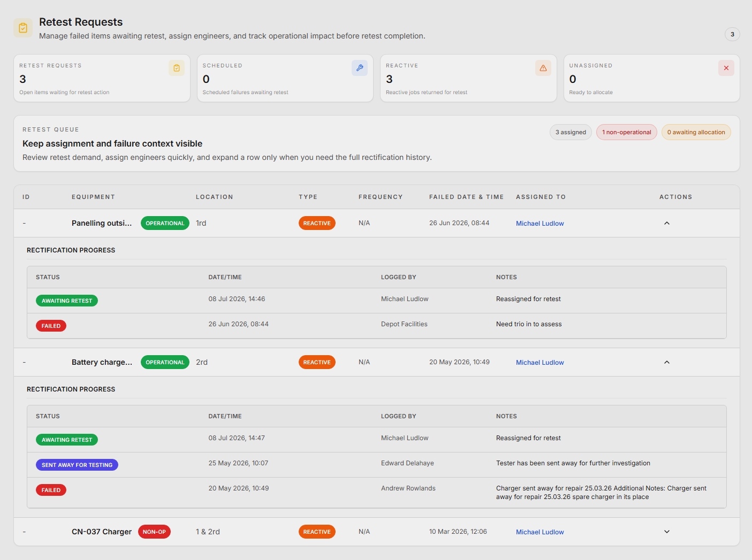Click the date '25 May 2026, 10:07'
The height and width of the screenshot is (560, 752).
[x=238, y=463]
